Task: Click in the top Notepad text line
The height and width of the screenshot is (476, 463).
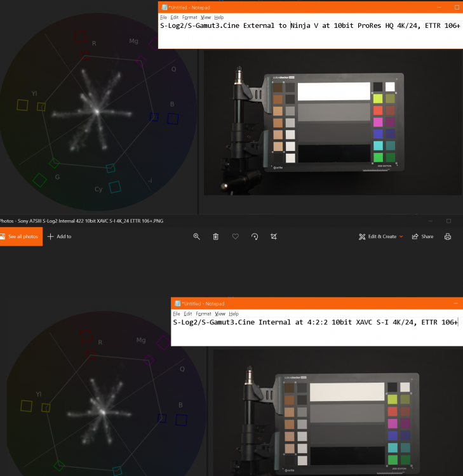Action: [x=310, y=26]
